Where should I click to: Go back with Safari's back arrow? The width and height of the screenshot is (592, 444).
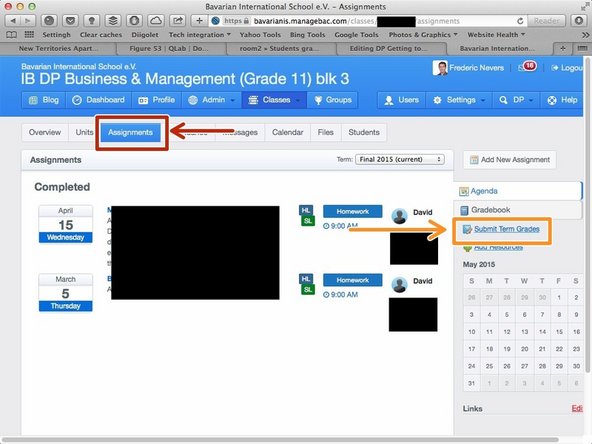(13, 21)
